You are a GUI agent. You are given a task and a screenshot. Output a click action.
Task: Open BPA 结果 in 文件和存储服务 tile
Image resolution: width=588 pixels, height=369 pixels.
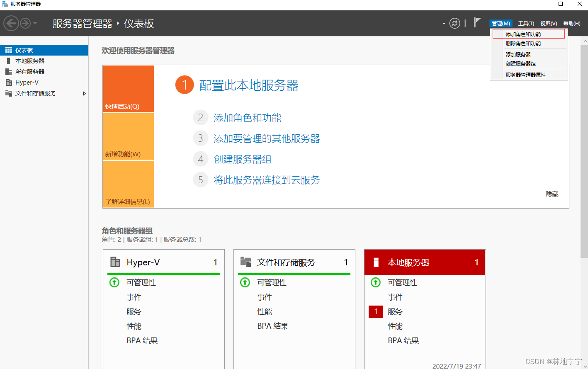tap(273, 326)
